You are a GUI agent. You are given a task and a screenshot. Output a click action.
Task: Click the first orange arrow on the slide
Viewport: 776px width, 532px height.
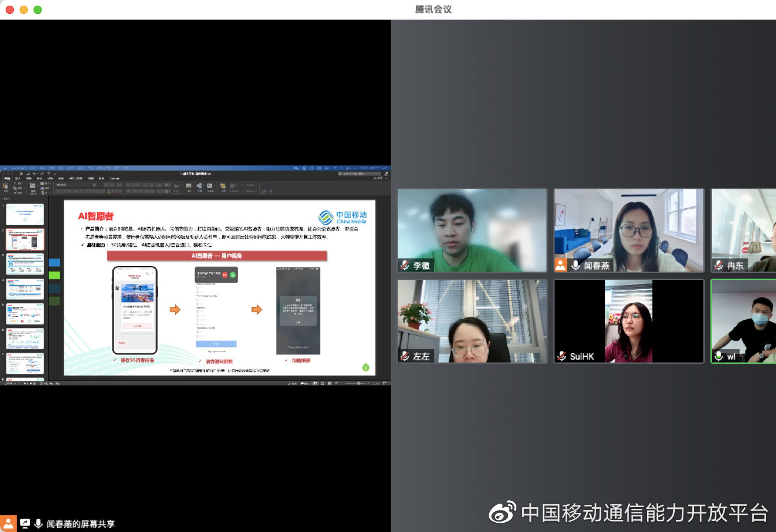tap(175, 310)
